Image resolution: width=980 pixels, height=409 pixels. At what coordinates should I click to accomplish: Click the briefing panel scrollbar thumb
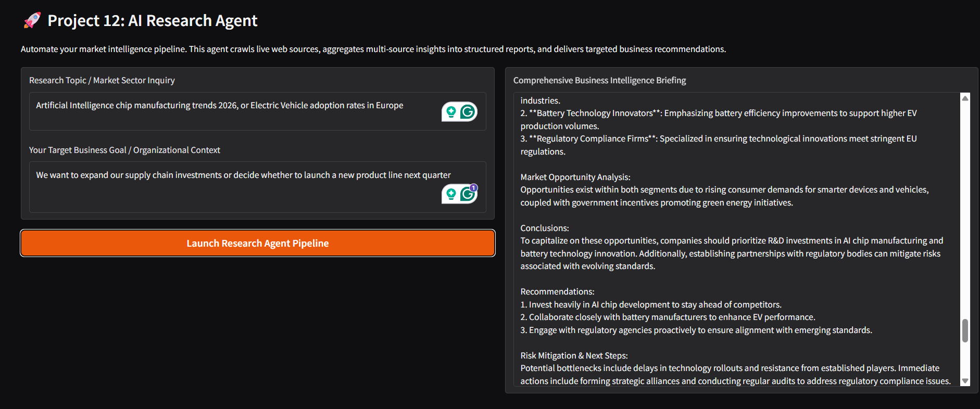pos(965,331)
